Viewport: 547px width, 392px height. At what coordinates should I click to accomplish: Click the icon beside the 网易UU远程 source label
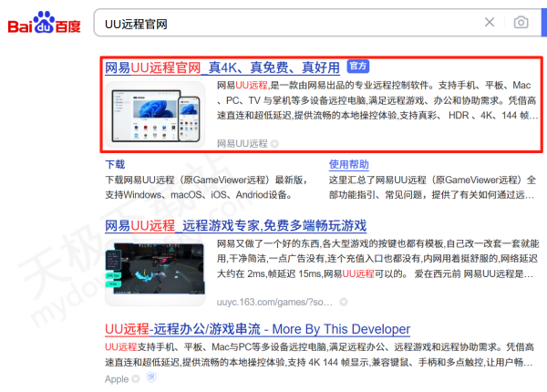[x=274, y=144]
